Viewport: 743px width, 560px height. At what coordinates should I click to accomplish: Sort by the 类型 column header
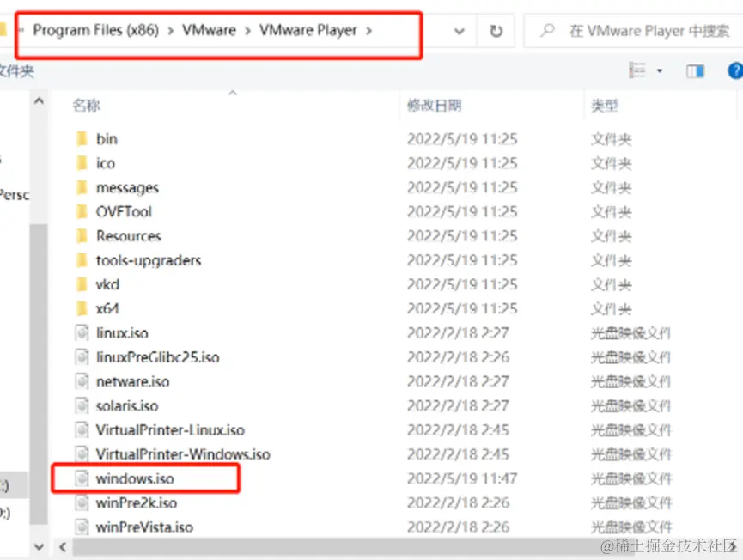point(605,105)
